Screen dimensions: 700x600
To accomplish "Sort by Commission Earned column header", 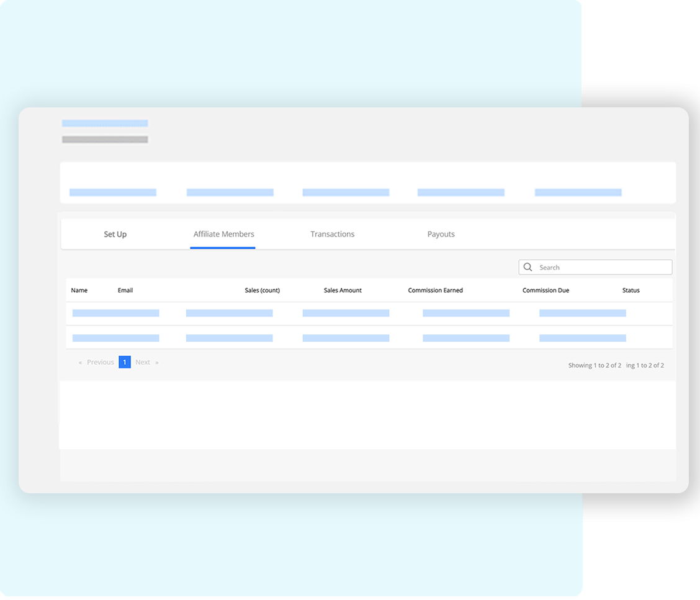I will (435, 290).
